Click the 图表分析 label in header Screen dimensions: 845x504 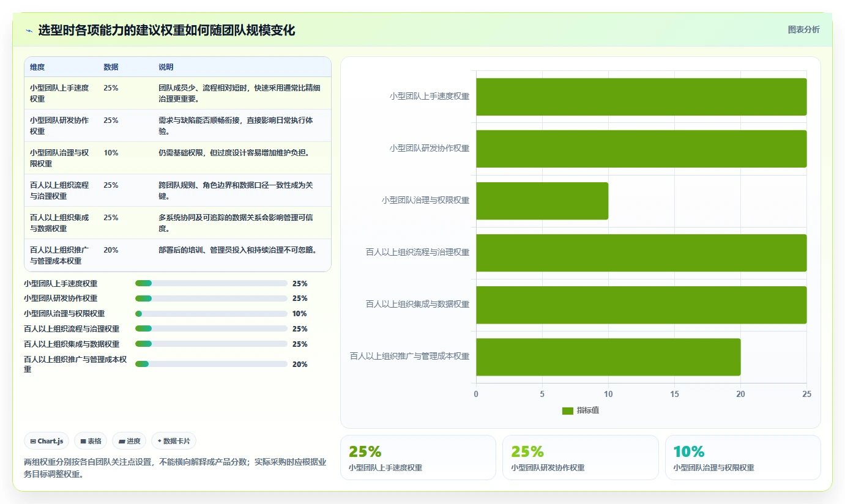pos(803,29)
